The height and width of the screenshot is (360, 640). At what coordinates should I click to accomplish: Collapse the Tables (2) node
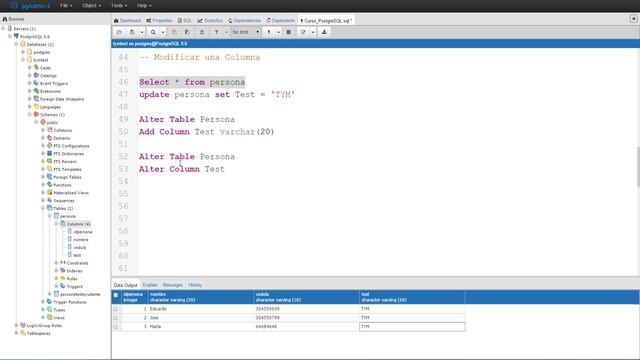(43, 208)
